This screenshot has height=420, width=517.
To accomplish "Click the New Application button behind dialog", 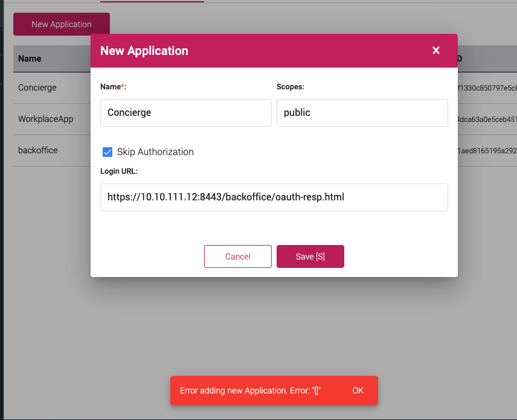I will (62, 24).
